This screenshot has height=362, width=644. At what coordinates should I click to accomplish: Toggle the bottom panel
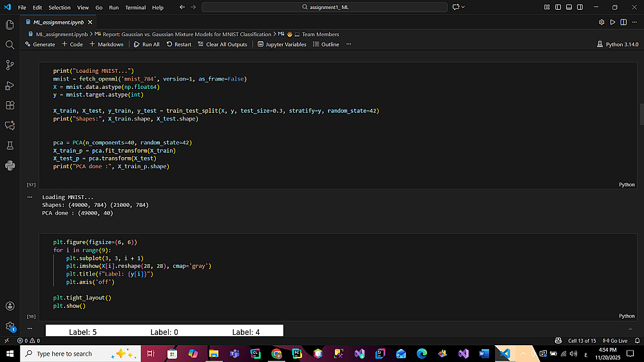coord(569,7)
